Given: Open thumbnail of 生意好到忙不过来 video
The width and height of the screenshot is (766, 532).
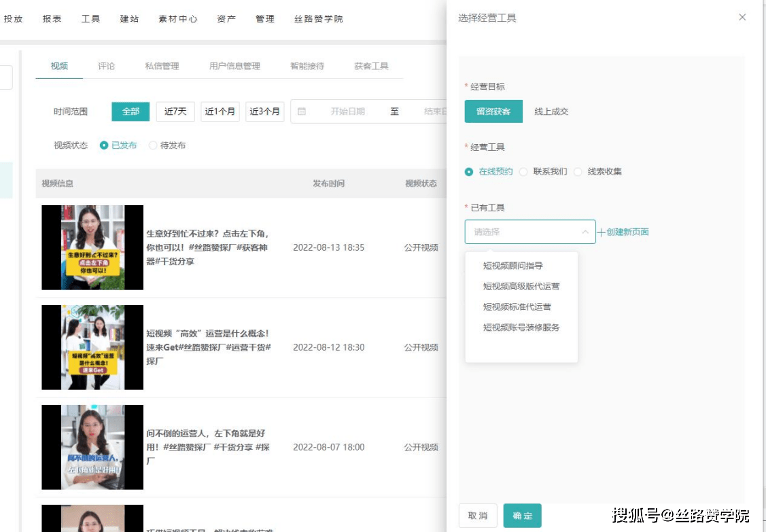Looking at the screenshot, I should click(92, 247).
